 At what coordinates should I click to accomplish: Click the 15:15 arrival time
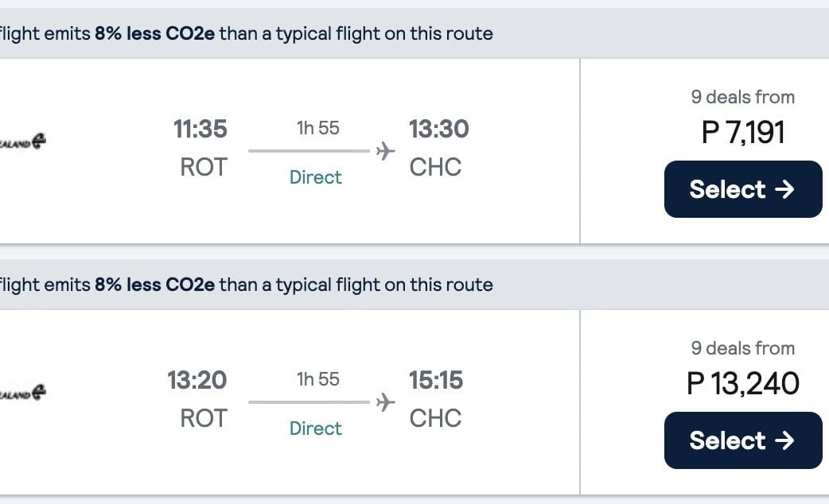pyautogui.click(x=436, y=380)
